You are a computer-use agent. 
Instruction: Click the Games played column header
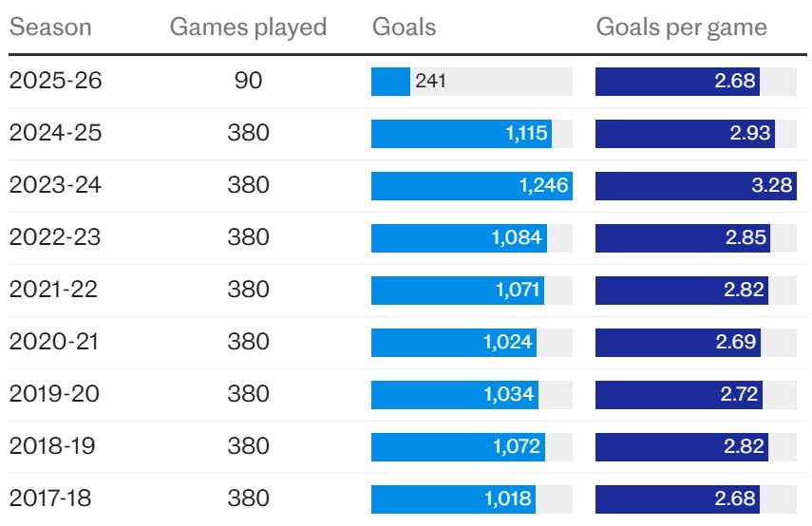click(x=248, y=27)
